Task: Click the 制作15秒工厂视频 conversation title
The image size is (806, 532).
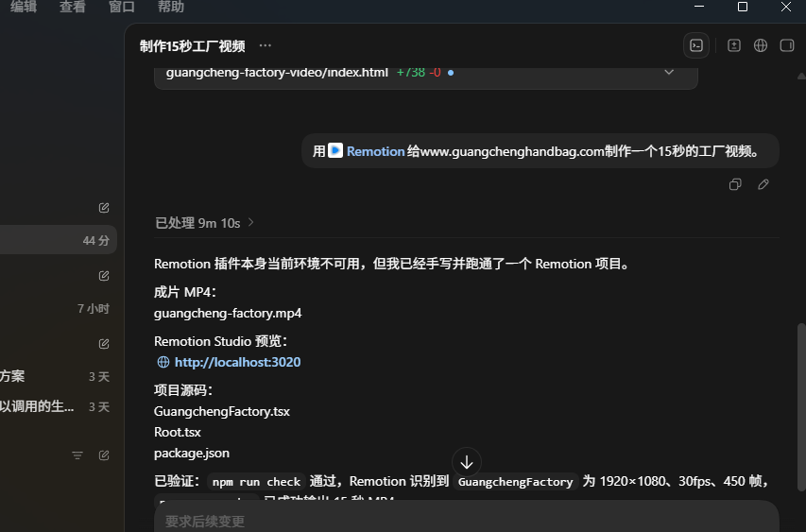Action: pos(192,46)
